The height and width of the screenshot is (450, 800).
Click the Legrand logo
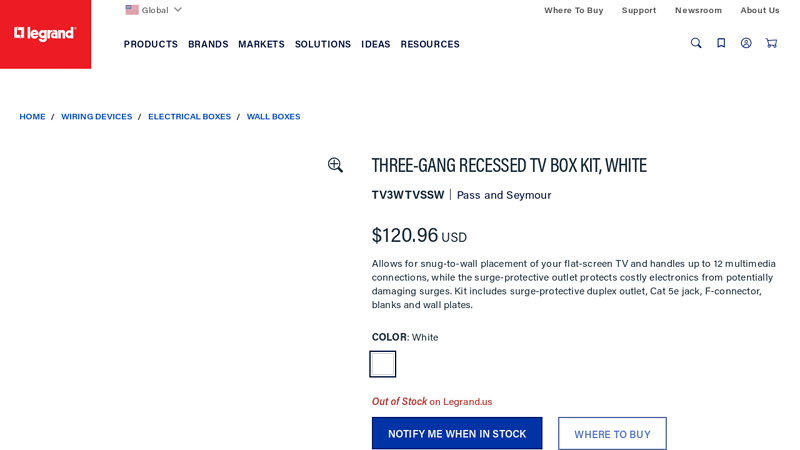45,34
